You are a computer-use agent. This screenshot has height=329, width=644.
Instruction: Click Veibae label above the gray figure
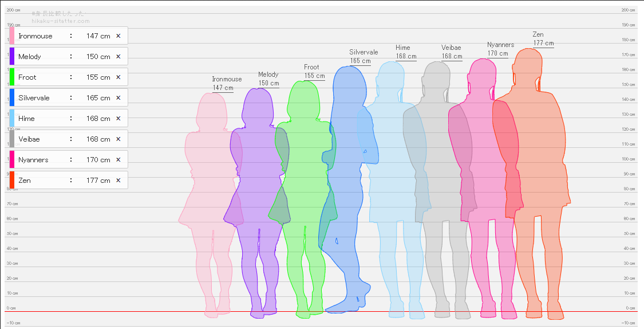coord(451,48)
